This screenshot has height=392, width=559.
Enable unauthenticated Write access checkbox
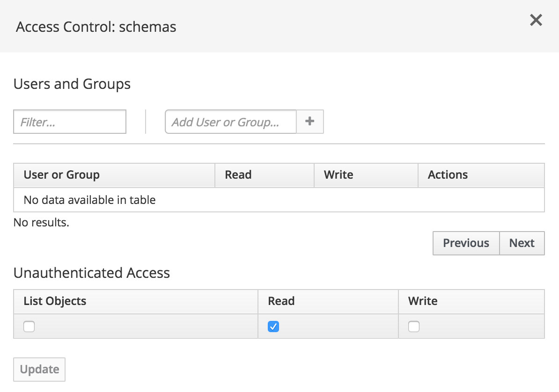[413, 327]
